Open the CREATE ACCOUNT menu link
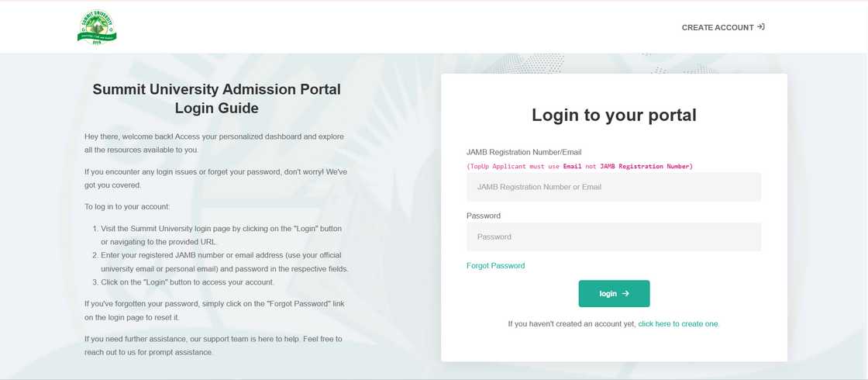 (718, 27)
